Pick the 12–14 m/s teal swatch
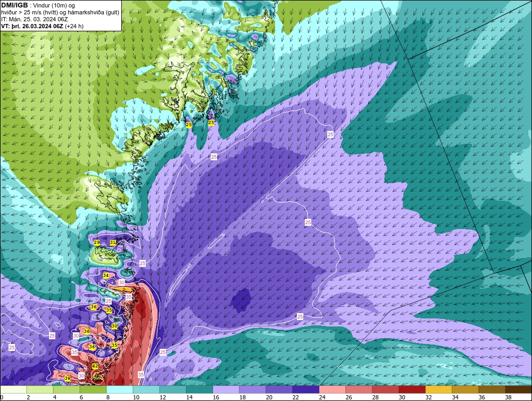The height and width of the screenshot is (401, 532). coord(173,389)
